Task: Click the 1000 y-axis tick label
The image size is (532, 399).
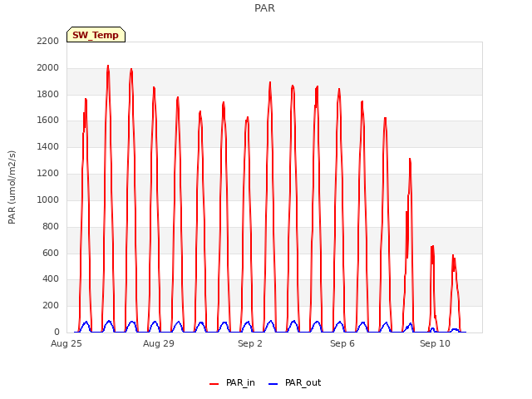Action: click(48, 199)
